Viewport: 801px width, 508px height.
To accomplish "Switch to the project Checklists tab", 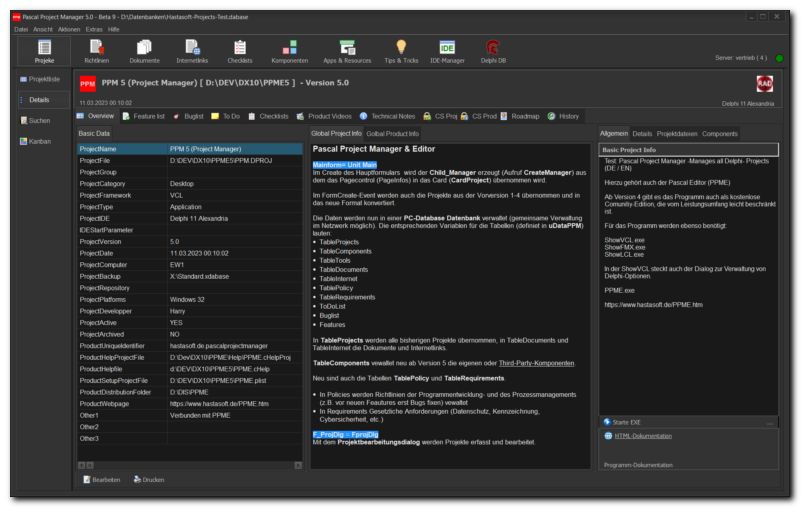I will 268,117.
